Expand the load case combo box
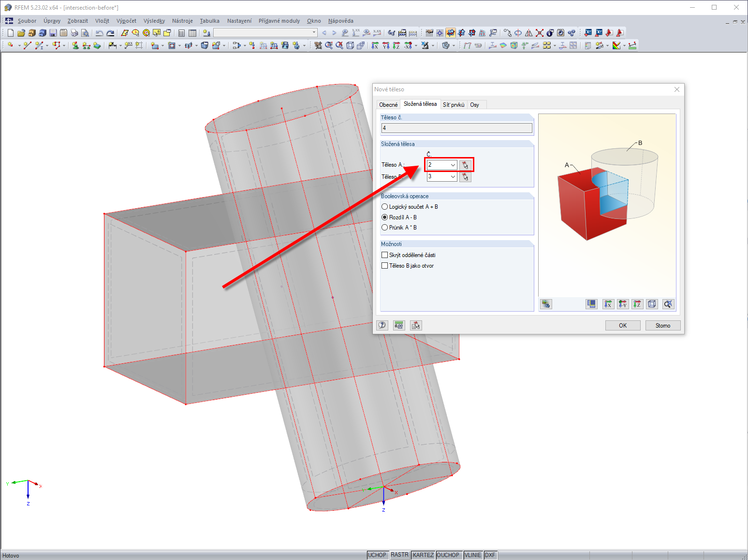The height and width of the screenshot is (560, 748). point(314,33)
